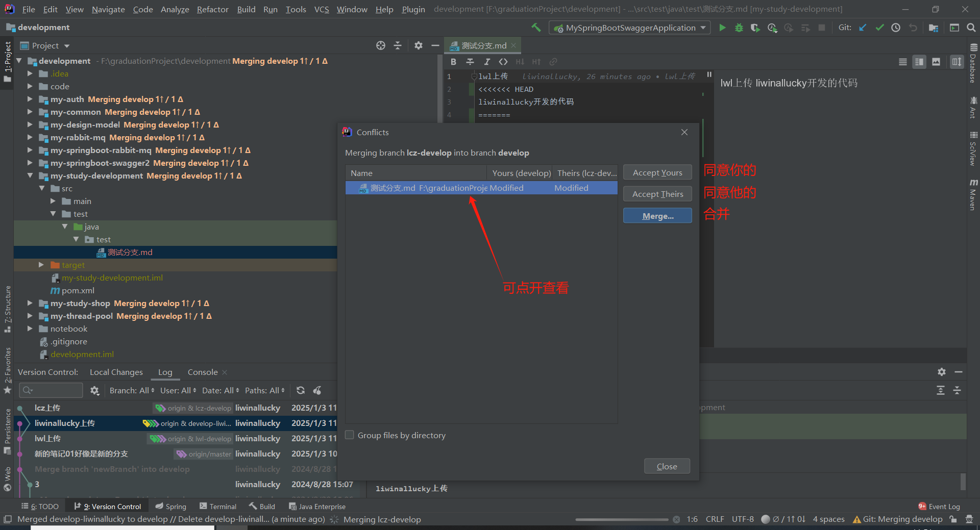Screen dimensions: 980x530
Task: Close the 测试分支.md editor tab
Action: tap(513, 45)
